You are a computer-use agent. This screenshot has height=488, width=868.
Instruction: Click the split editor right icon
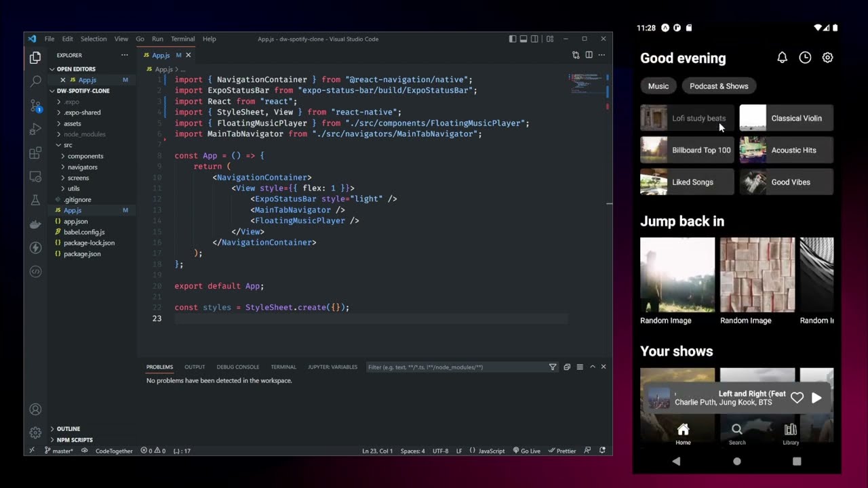(589, 55)
